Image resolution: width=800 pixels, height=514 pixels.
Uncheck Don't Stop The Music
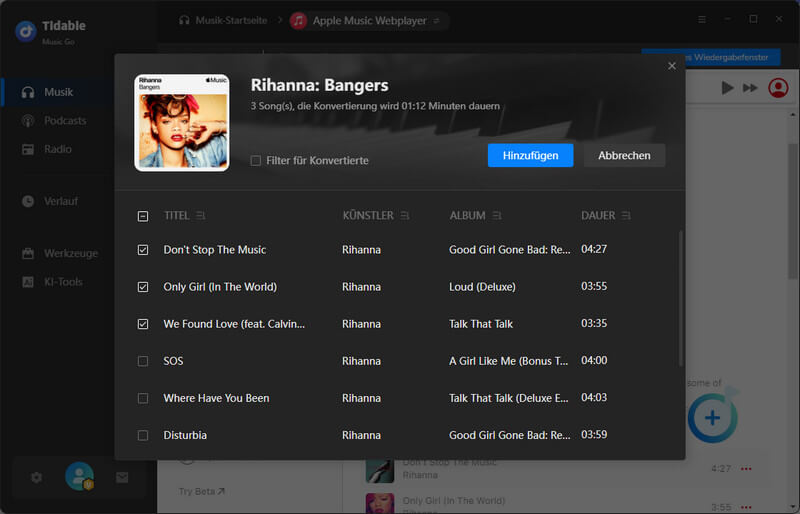click(143, 250)
